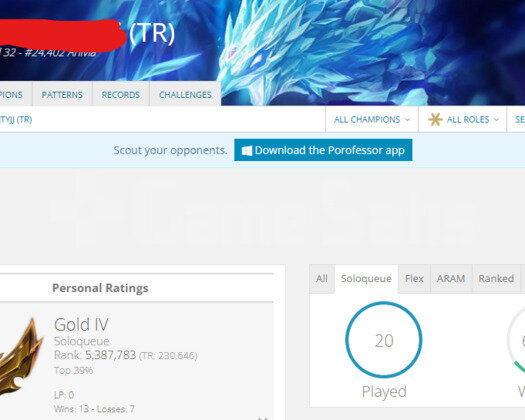Viewport: 525px width, 420px height.
Task: Click the Rank: 5,387,783 value
Action: (95, 355)
